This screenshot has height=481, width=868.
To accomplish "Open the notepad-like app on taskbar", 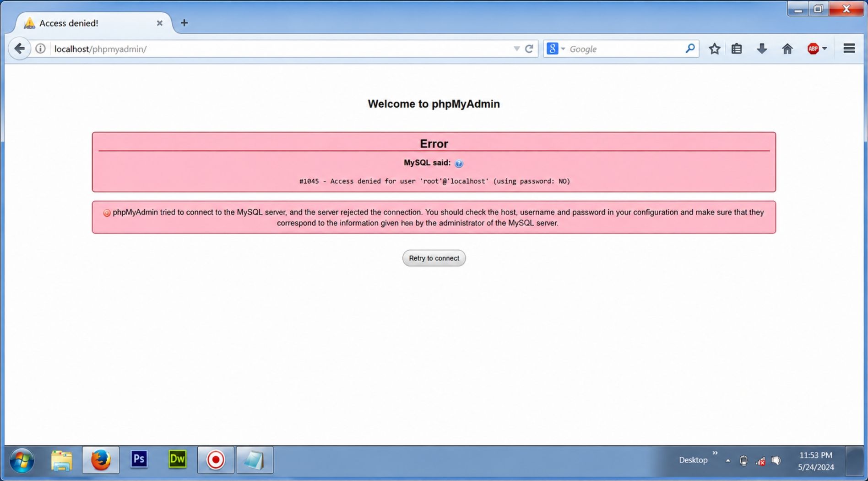I will [255, 460].
